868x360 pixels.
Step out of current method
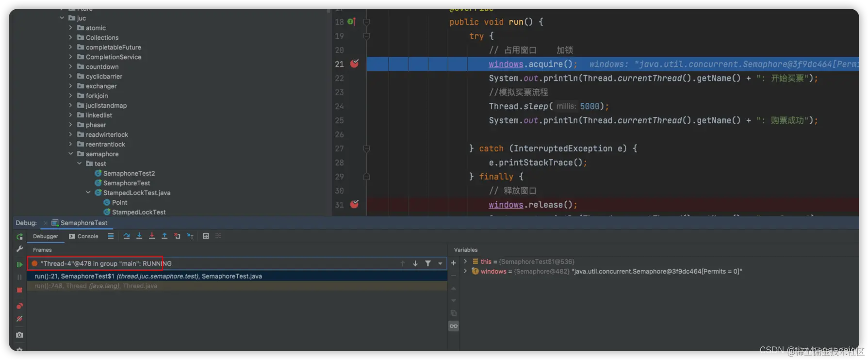(164, 236)
